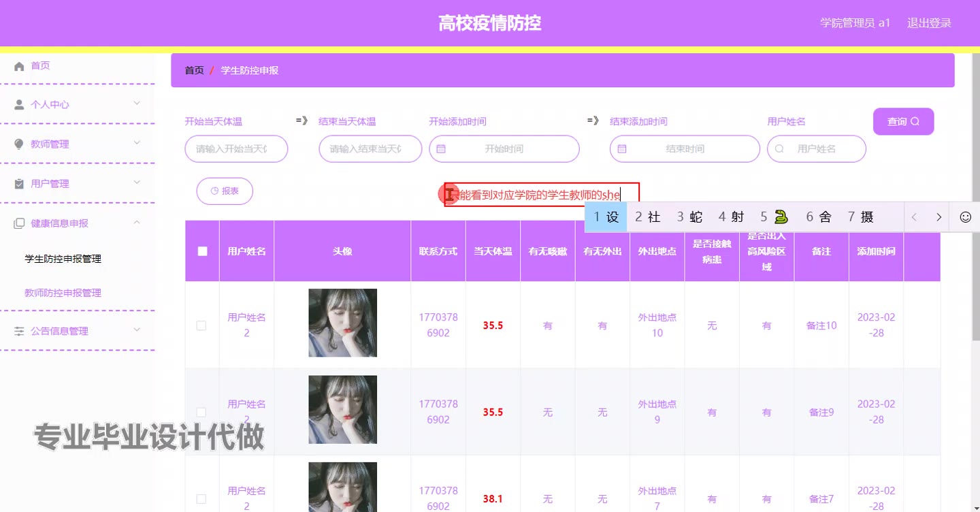
Task: Select IME candidate 4 射
Action: (x=731, y=217)
